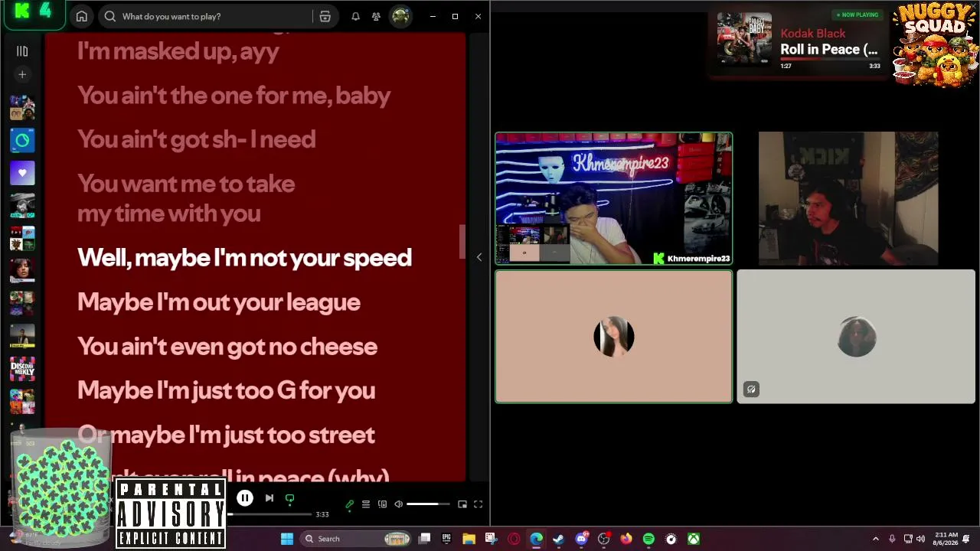Click the Windows taskbar Search box
The image size is (980, 551).
point(356,539)
